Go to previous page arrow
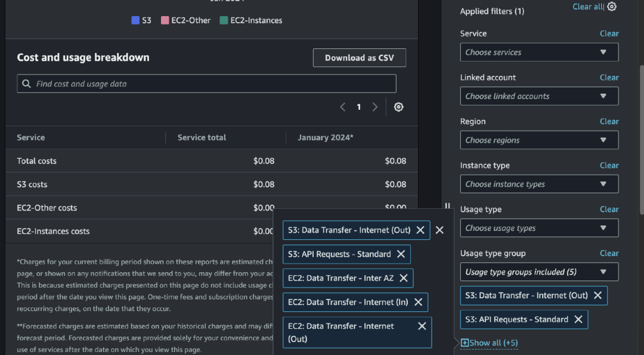The image size is (644, 355). (342, 107)
